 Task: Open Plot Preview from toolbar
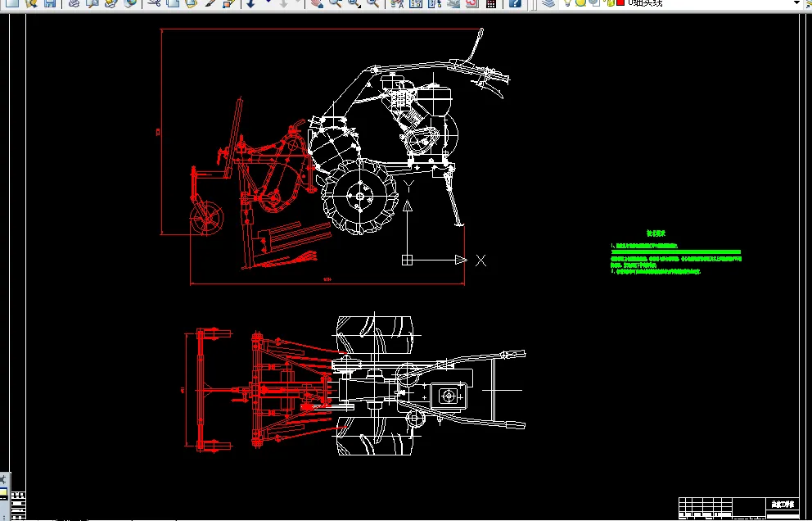click(92, 3)
